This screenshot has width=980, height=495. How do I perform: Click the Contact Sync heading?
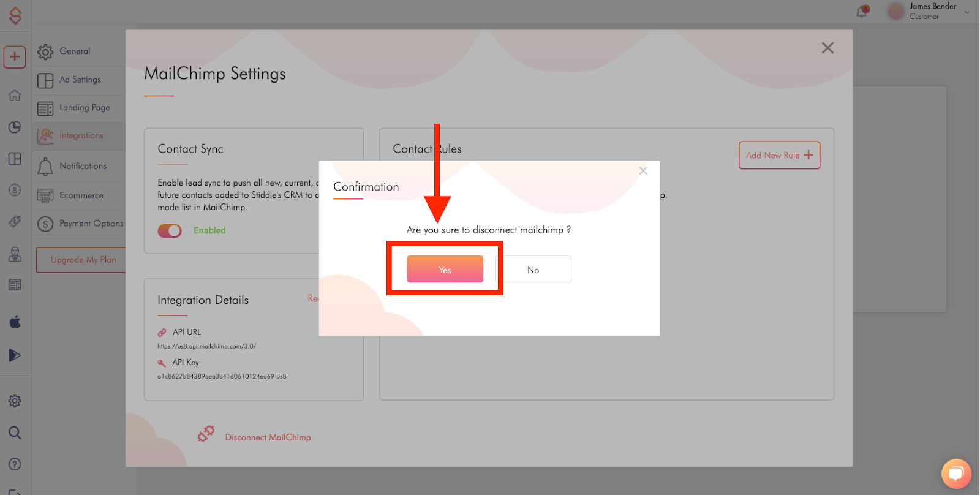(190, 149)
